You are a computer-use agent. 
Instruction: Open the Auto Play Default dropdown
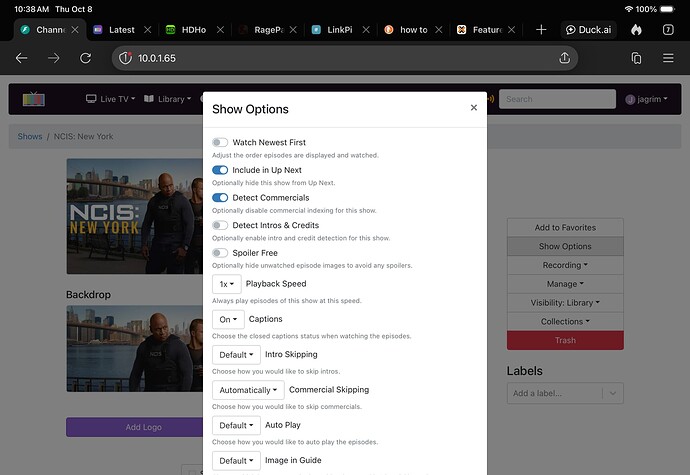pyautogui.click(x=236, y=425)
